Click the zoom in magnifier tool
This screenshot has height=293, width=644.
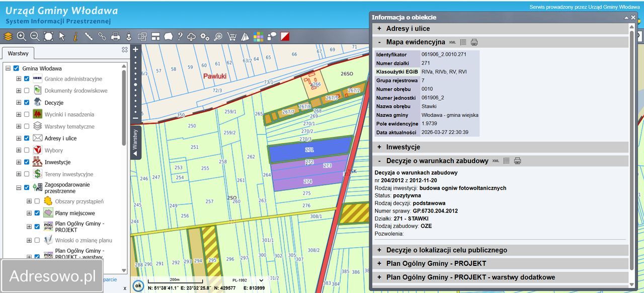coord(21,36)
